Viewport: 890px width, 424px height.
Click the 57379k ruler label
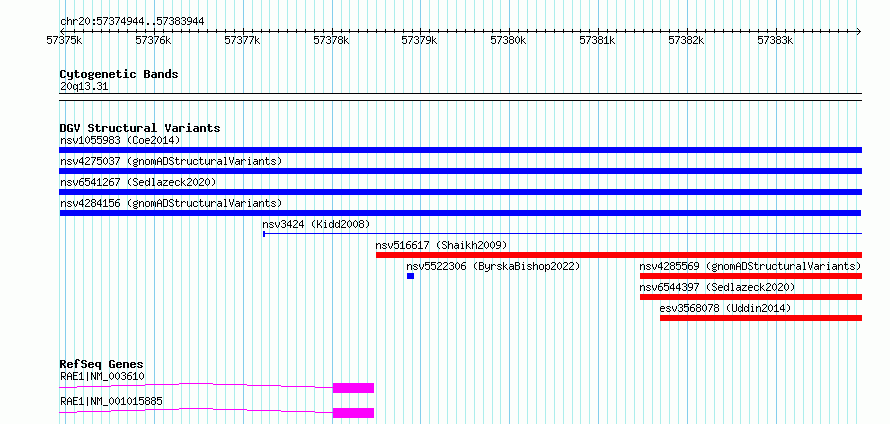point(419,40)
